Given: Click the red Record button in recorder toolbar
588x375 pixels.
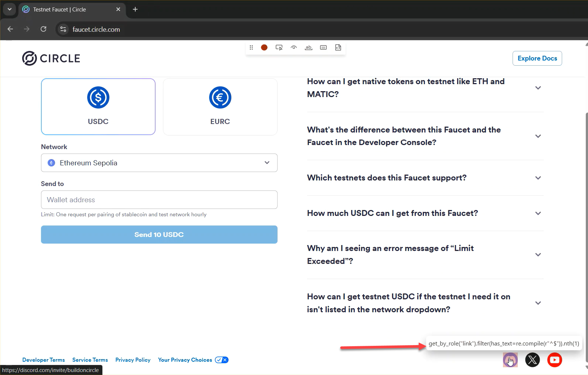Looking at the screenshot, I should (264, 48).
